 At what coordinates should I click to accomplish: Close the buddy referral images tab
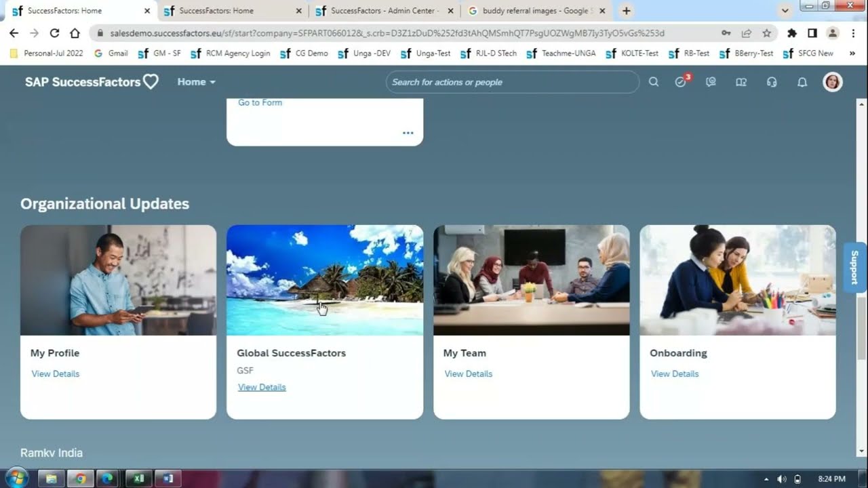point(602,11)
